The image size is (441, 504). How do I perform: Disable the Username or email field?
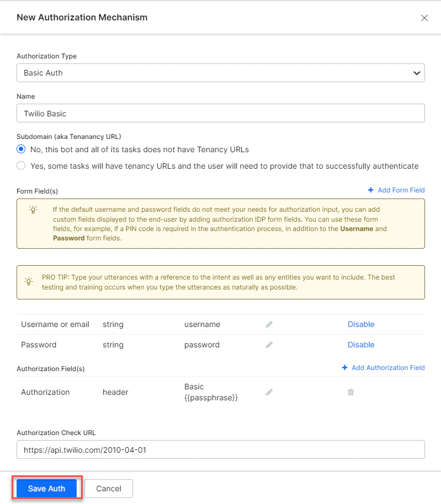click(x=361, y=324)
